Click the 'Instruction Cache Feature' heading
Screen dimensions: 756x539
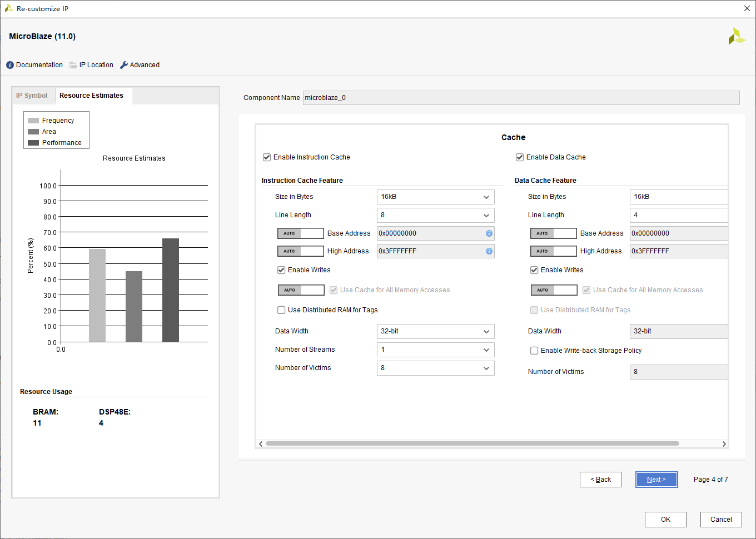coord(302,181)
